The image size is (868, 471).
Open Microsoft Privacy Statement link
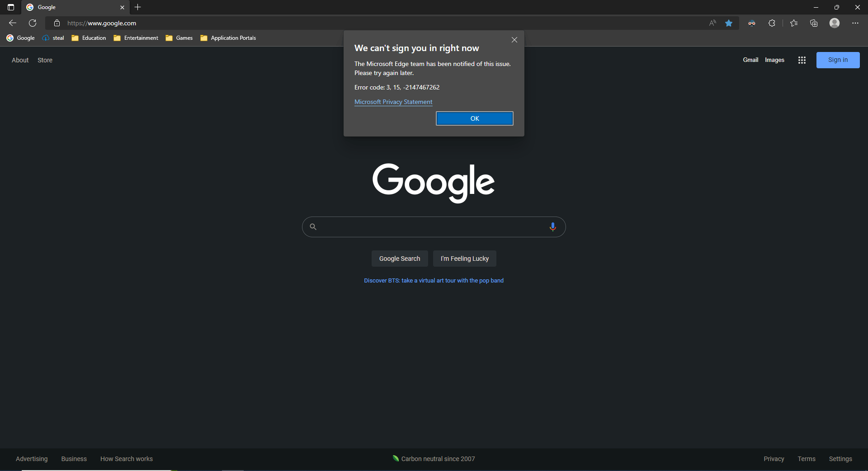[x=393, y=102]
